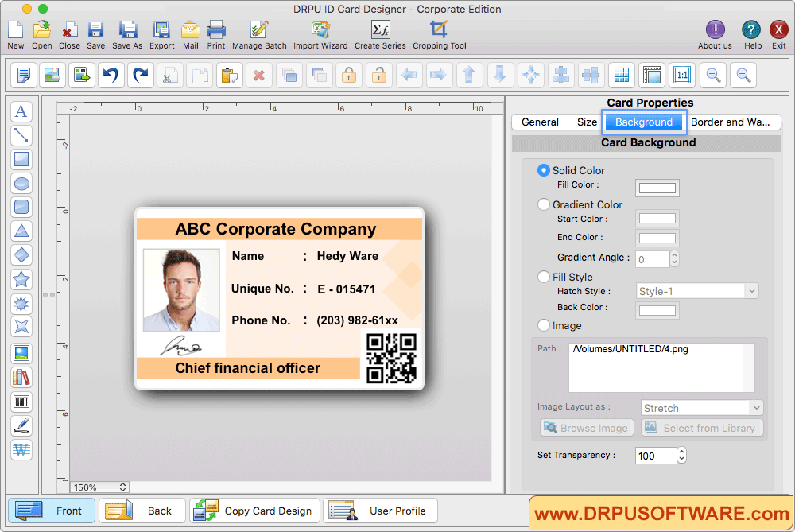Viewport: 795px width, 532px height.
Task: Select the Triangle shape tool
Action: [21, 231]
